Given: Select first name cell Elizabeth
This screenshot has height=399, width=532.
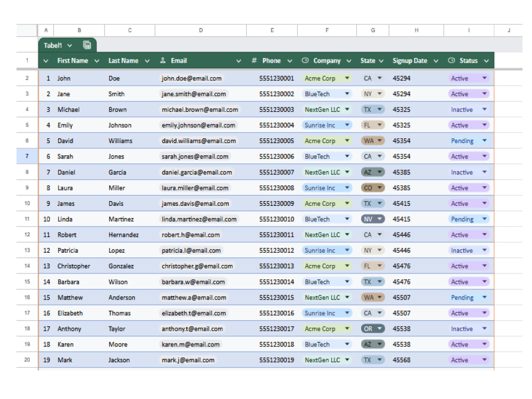Looking at the screenshot, I should [79, 313].
